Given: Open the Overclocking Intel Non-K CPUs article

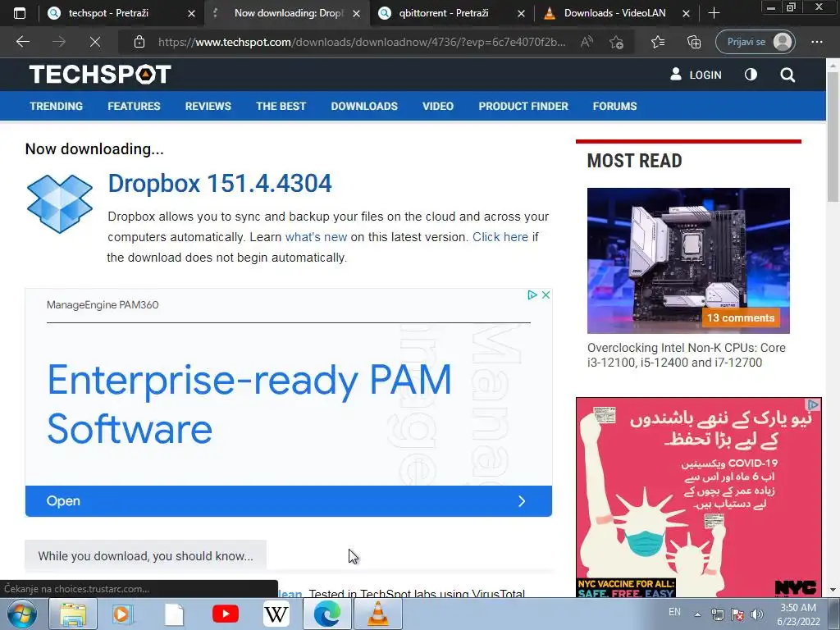Looking at the screenshot, I should [687, 354].
